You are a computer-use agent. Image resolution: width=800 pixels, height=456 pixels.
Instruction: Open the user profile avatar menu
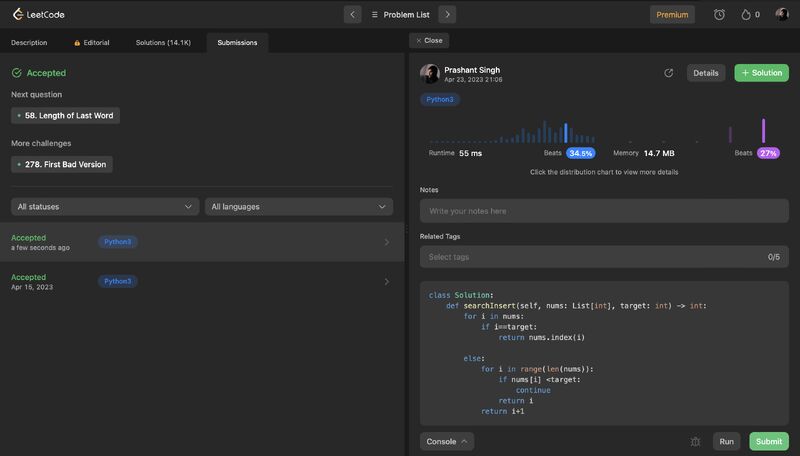(x=782, y=14)
